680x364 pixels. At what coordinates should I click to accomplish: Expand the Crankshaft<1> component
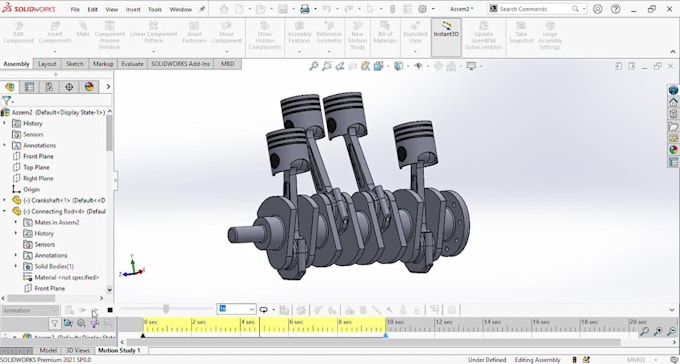coord(5,200)
